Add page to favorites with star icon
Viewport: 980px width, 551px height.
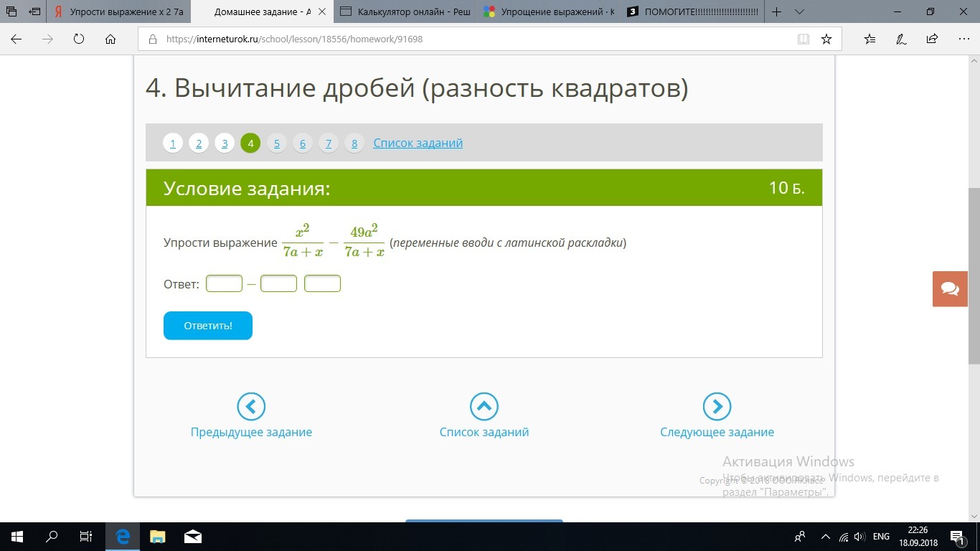tap(826, 39)
